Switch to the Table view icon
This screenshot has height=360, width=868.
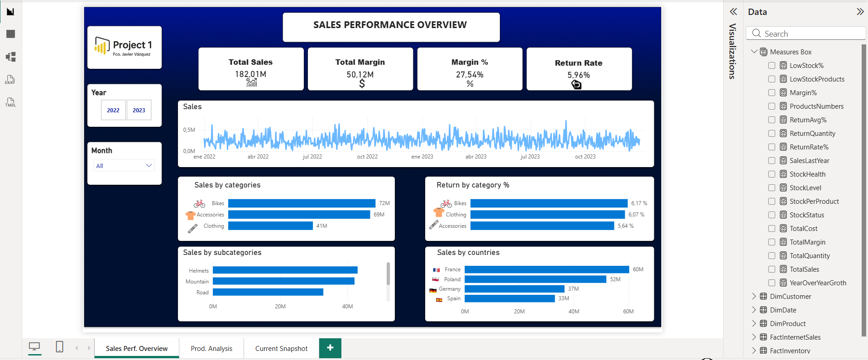(x=10, y=34)
